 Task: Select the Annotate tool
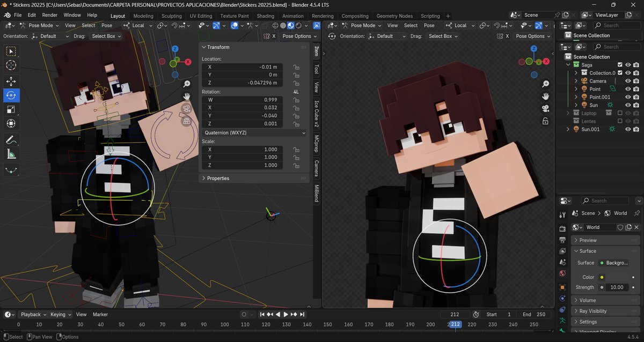coord(11,140)
